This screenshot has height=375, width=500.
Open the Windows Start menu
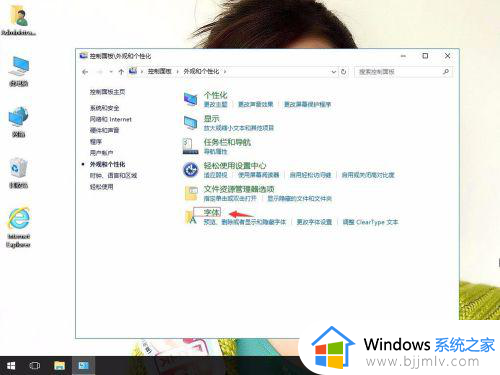coord(11,366)
